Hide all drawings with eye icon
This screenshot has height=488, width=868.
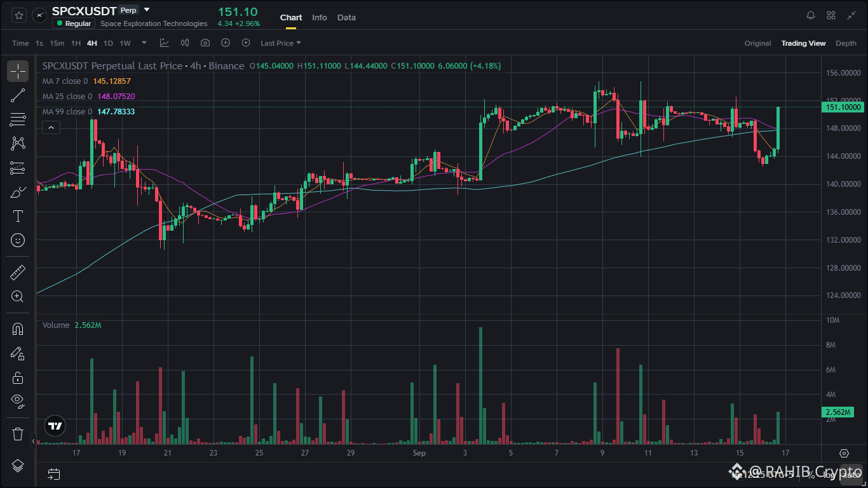[18, 401]
